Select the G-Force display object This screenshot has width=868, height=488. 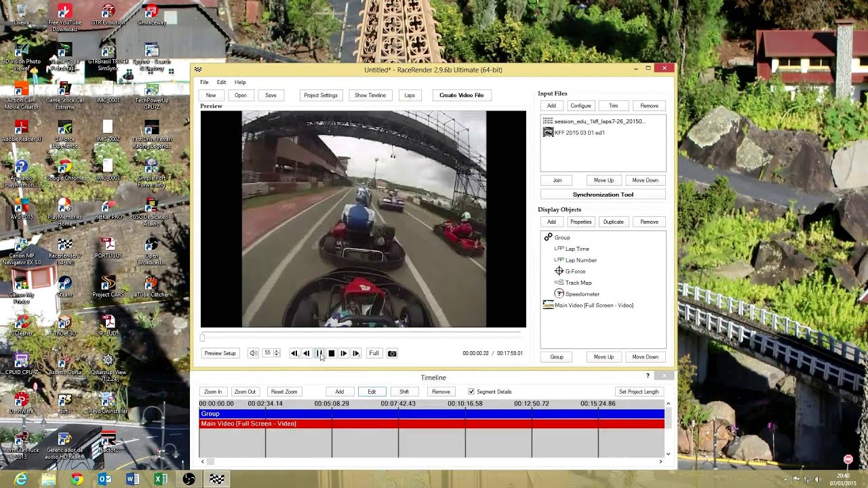coord(570,271)
